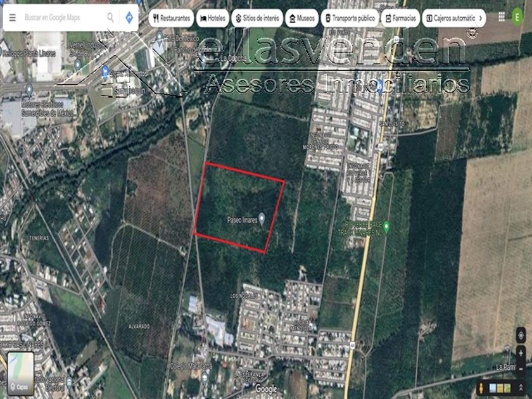Click the Google logo at bottom
532x399 pixels.
(266, 389)
